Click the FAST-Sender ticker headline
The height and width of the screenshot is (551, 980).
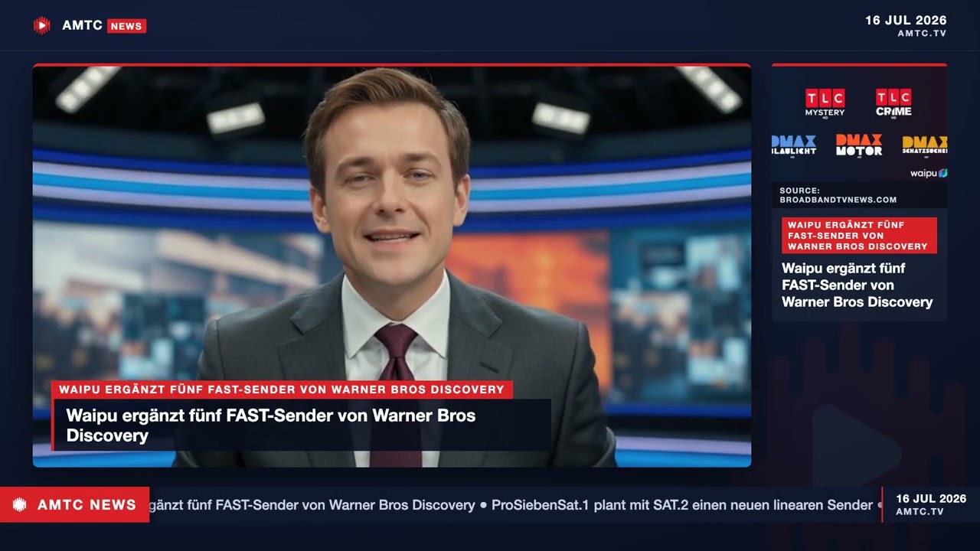312,505
